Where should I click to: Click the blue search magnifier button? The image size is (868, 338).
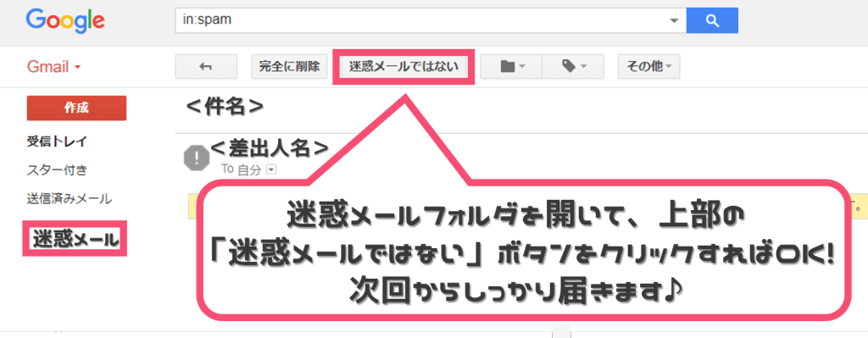pyautogui.click(x=712, y=21)
